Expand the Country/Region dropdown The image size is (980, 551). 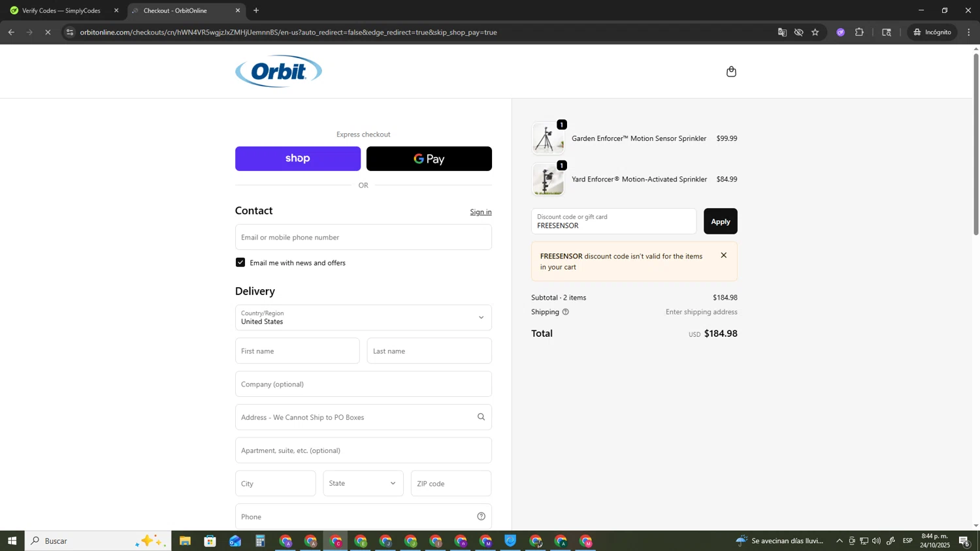pos(363,317)
